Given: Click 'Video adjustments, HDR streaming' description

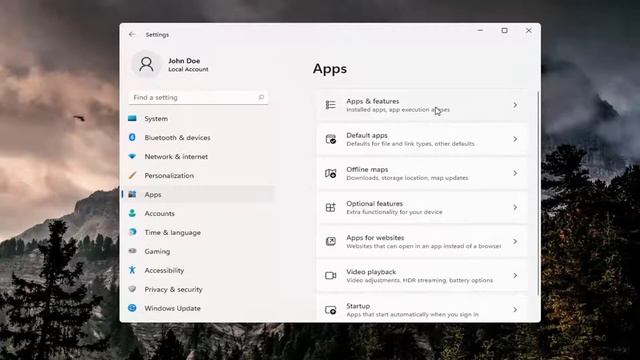Looking at the screenshot, I should tap(420, 280).
